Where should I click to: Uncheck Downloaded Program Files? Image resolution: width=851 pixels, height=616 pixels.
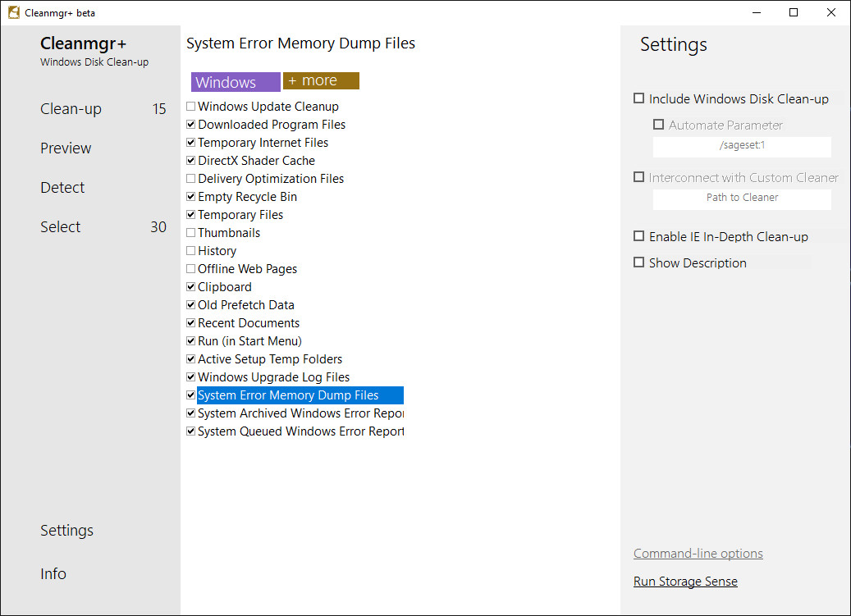tap(190, 124)
